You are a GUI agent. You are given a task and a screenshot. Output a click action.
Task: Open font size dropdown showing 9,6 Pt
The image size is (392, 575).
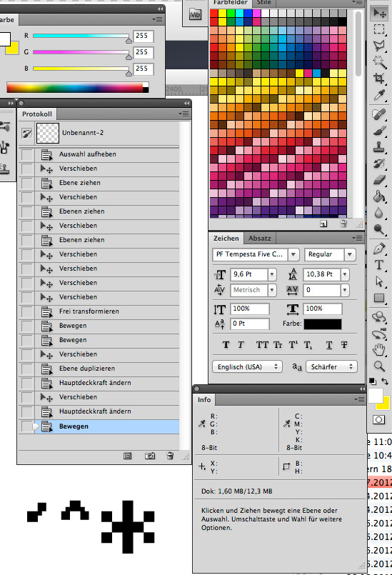coord(272,274)
